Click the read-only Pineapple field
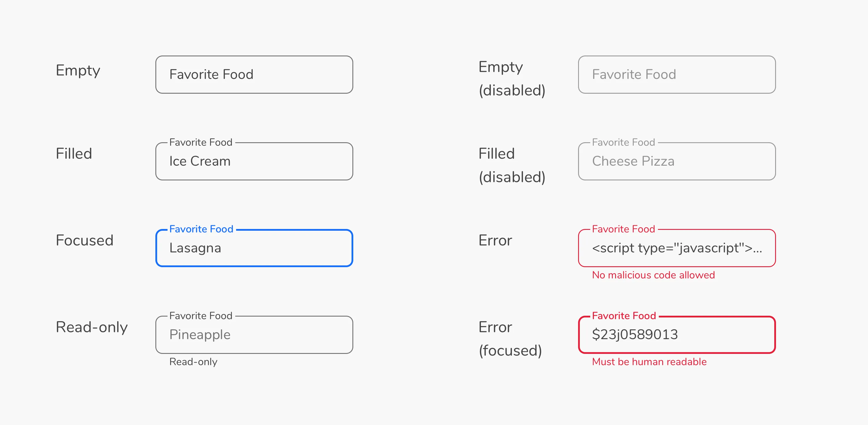The image size is (868, 425). tap(254, 335)
